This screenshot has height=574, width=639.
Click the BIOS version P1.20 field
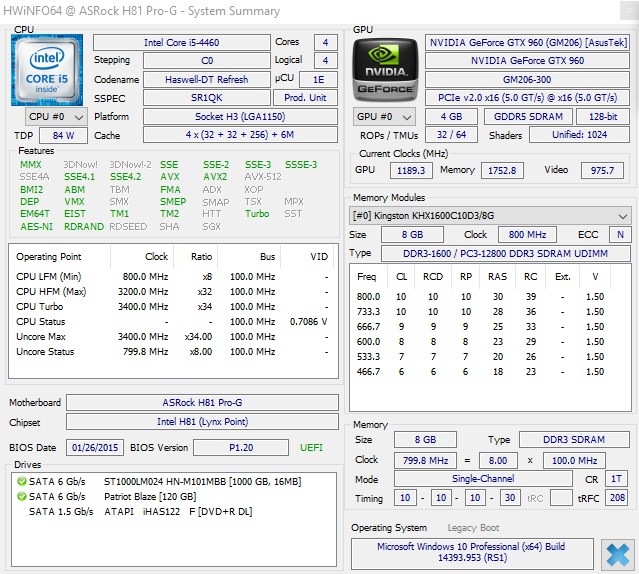pyautogui.click(x=241, y=448)
